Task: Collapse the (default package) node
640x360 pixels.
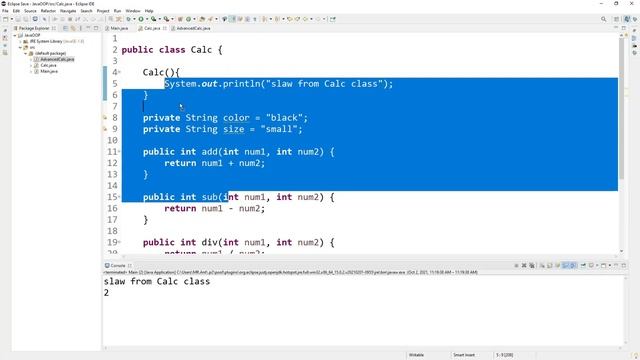Action: pos(26,53)
